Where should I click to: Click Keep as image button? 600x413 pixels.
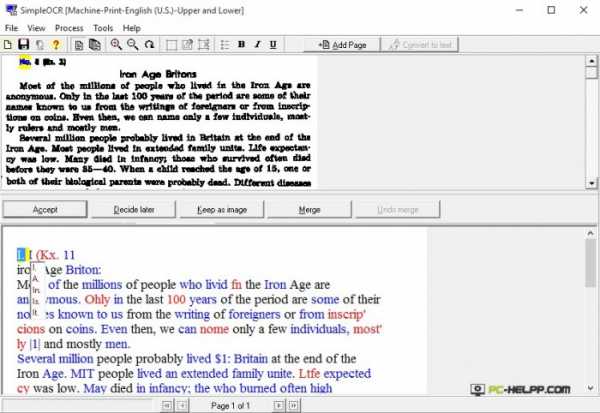(222, 210)
